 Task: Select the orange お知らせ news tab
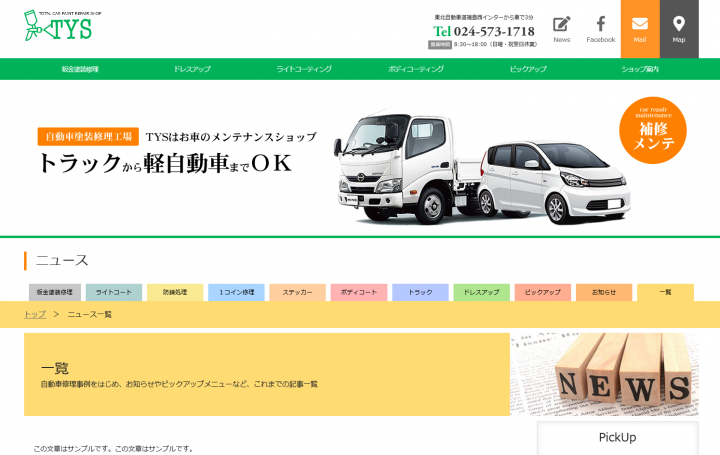pos(604,292)
